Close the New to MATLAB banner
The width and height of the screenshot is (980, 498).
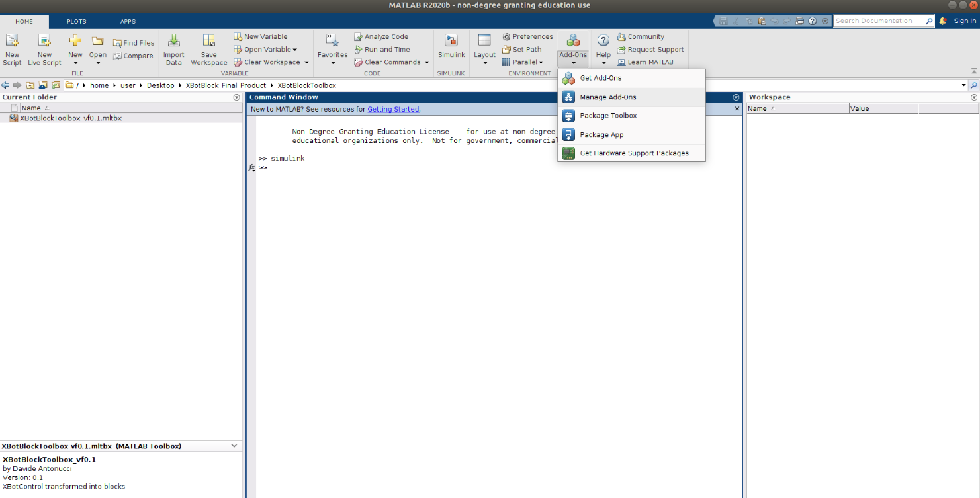point(737,108)
